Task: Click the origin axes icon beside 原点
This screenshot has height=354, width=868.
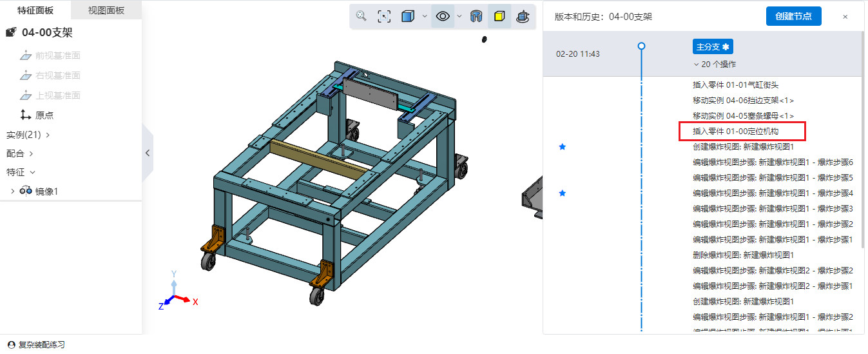Action: [25, 115]
